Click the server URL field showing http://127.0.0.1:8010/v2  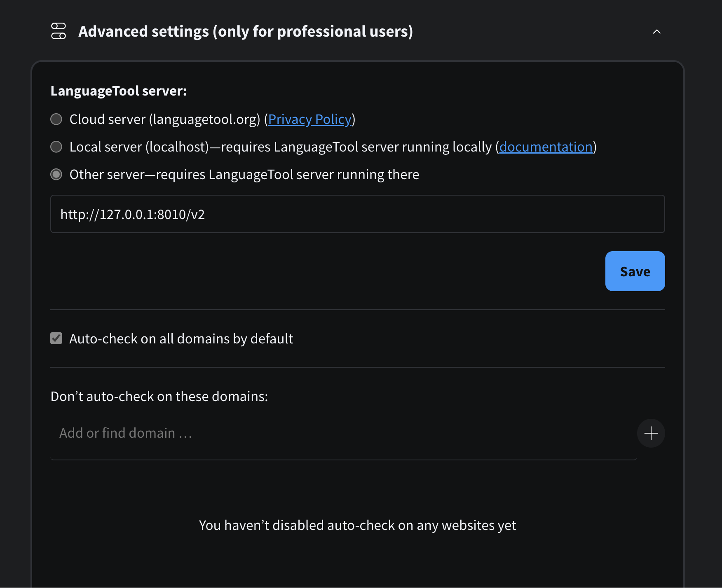(x=358, y=214)
